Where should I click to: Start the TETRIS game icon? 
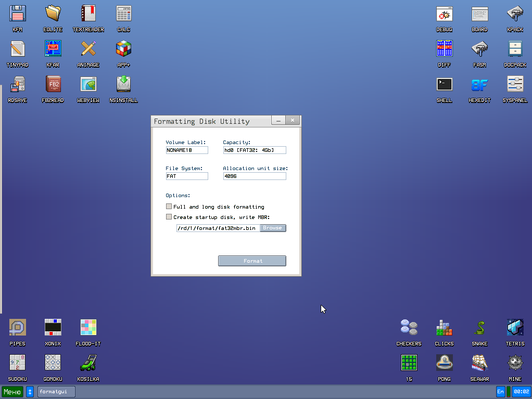(x=515, y=328)
